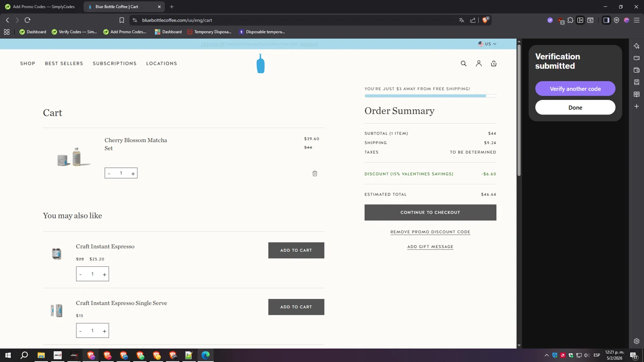Viewport: 644px width, 362px height.
Task: Click the Blue Bottle logo
Action: (x=261, y=63)
